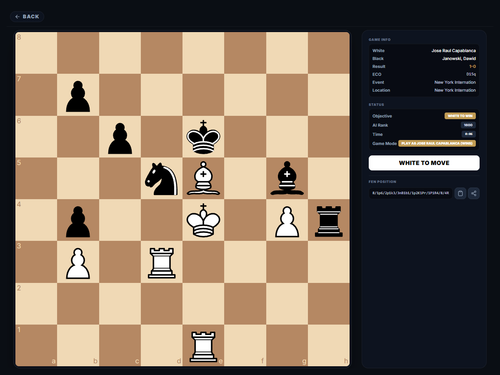Click the Event value 'New York Internation'
Image resolution: width=500 pixels, height=375 pixels.
tap(455, 82)
